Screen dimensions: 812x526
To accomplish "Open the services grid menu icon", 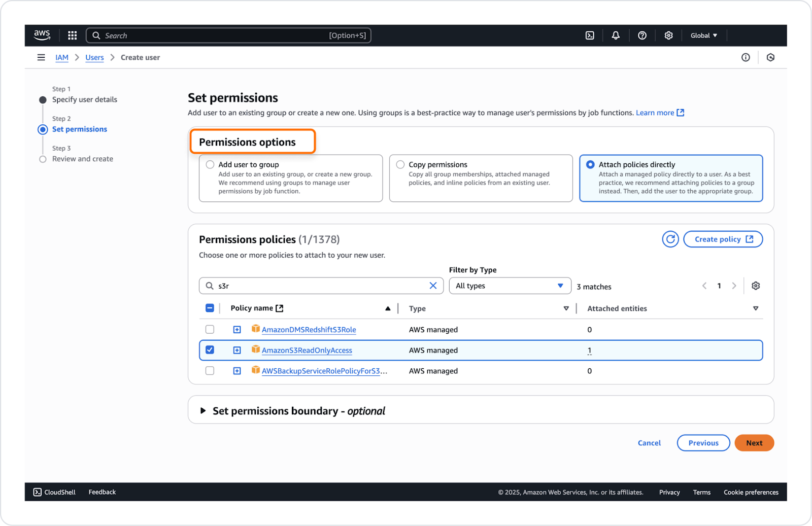I will click(x=73, y=36).
